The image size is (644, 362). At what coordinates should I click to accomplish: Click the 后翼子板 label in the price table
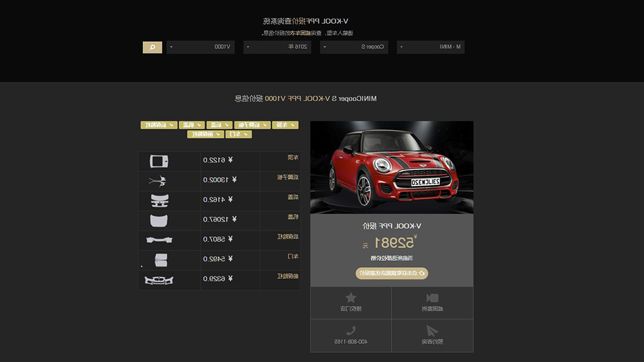tap(288, 178)
